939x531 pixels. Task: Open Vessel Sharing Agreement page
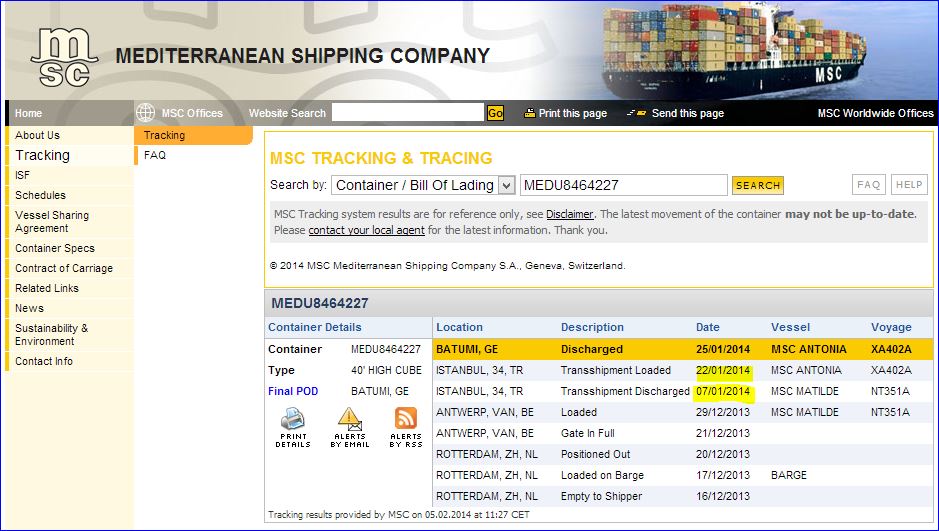[52, 221]
